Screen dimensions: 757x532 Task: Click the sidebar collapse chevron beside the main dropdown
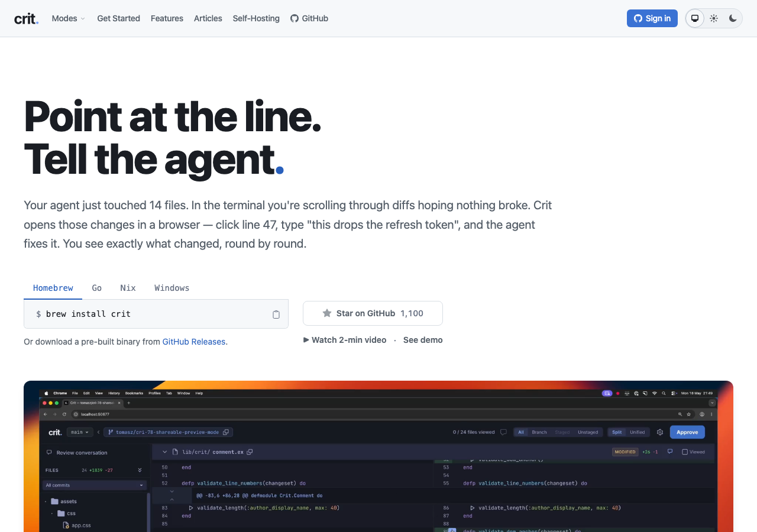(x=98, y=432)
